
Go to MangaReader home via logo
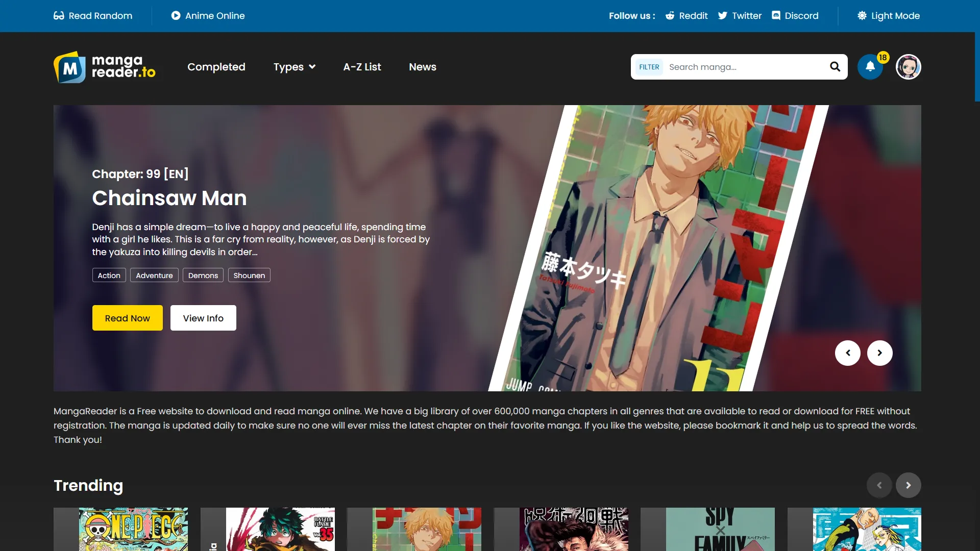[x=105, y=67]
